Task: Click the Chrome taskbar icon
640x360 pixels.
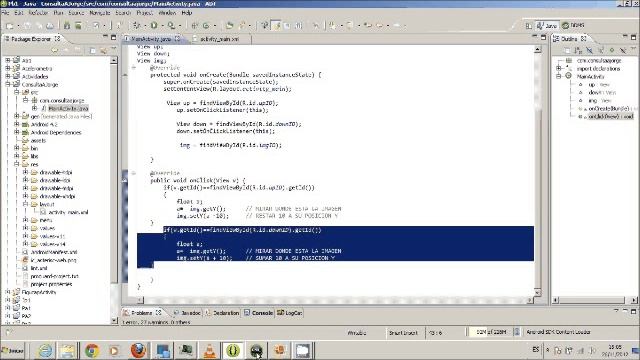Action: click(x=92, y=350)
